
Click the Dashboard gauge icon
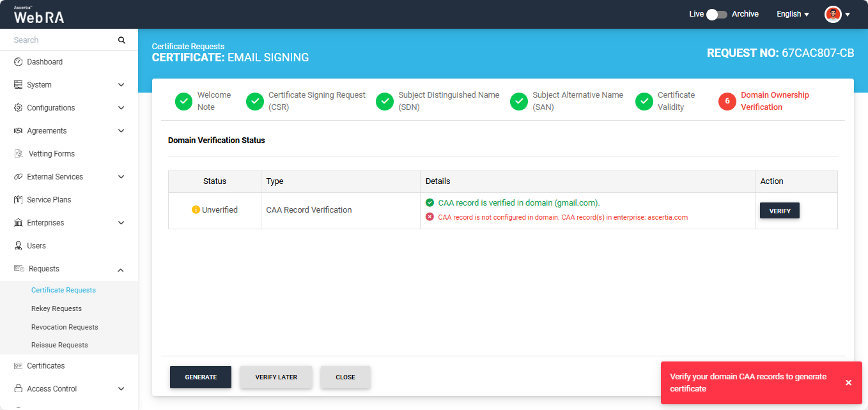(x=18, y=62)
